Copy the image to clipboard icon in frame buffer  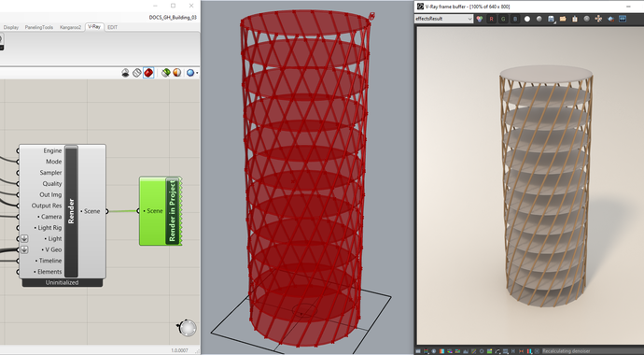(575, 19)
